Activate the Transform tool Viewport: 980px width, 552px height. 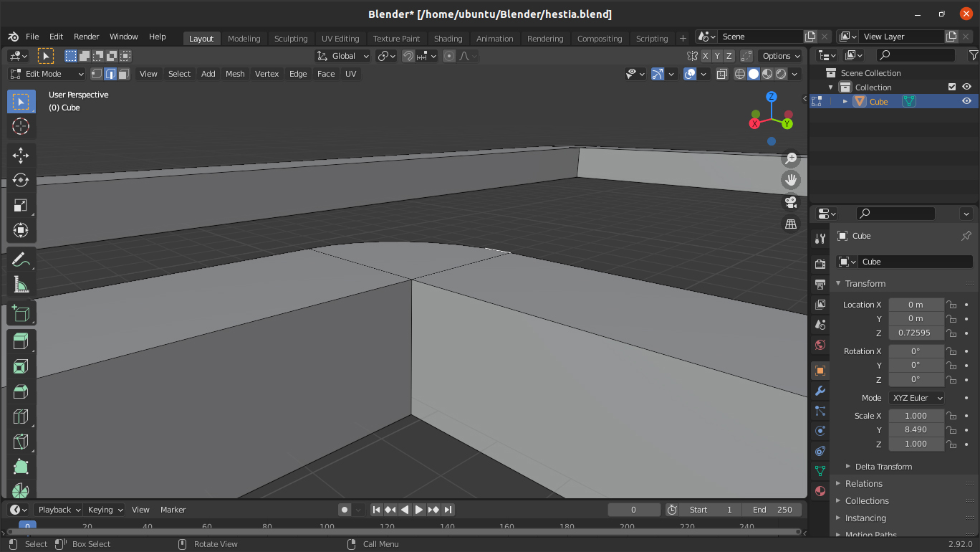(21, 230)
